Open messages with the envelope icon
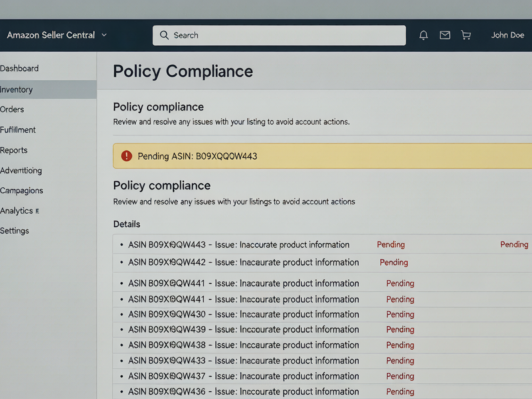This screenshot has height=399, width=532. tap(445, 35)
